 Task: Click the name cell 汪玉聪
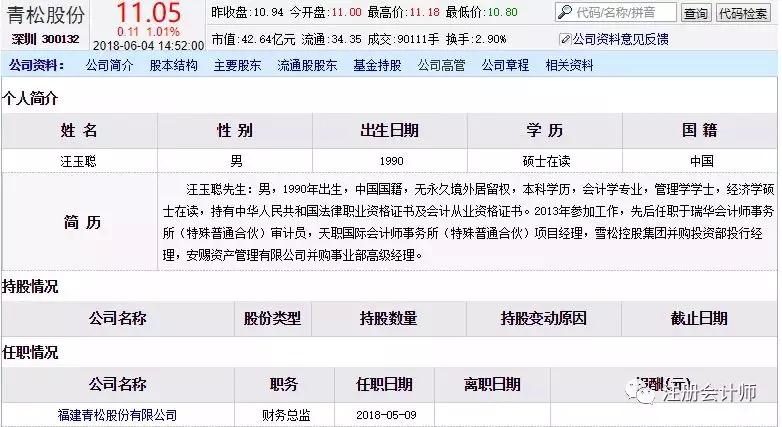click(78, 161)
